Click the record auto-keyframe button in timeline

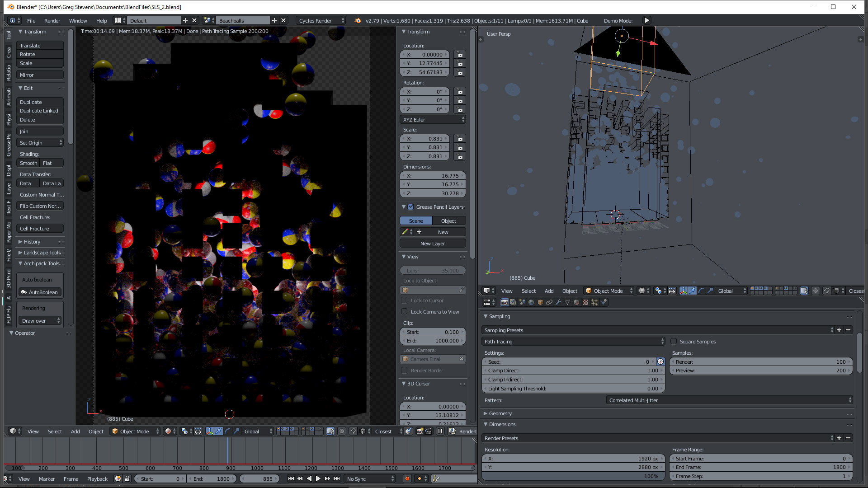pyautogui.click(x=407, y=479)
